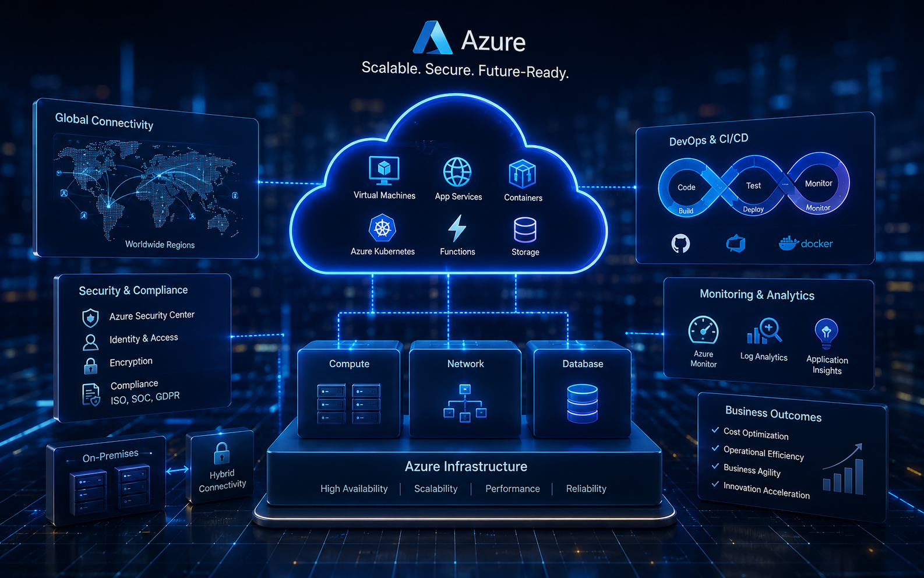924x578 pixels.
Task: Click the Worldwide Regions world map
Action: [x=146, y=186]
